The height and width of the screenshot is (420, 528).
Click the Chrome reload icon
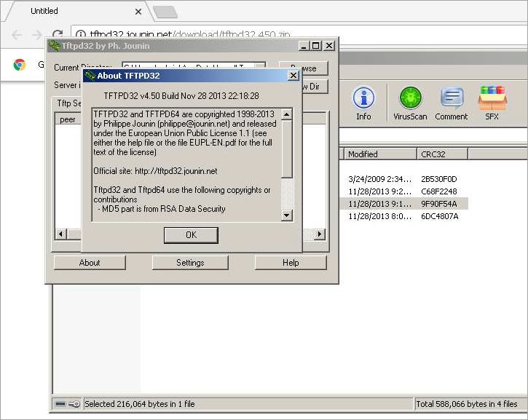click(58, 34)
